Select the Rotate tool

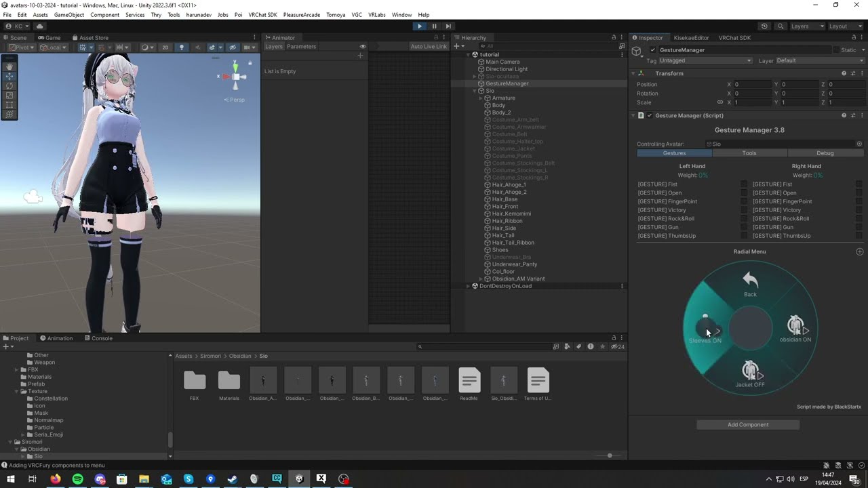(x=9, y=85)
